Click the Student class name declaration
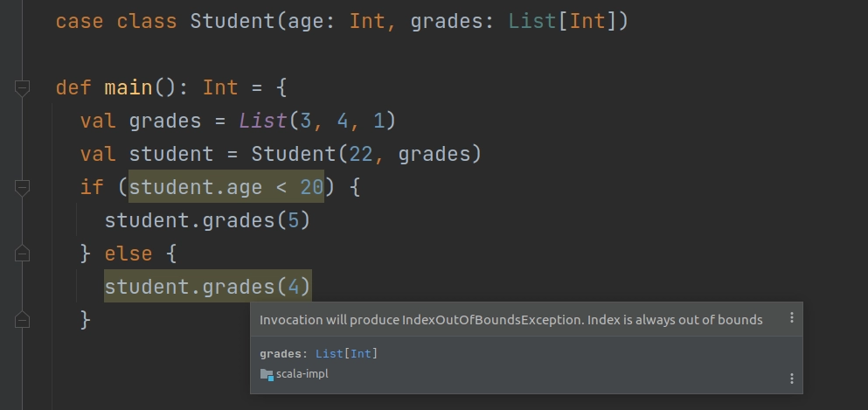Screen dimensions: 868x410 point(233,21)
